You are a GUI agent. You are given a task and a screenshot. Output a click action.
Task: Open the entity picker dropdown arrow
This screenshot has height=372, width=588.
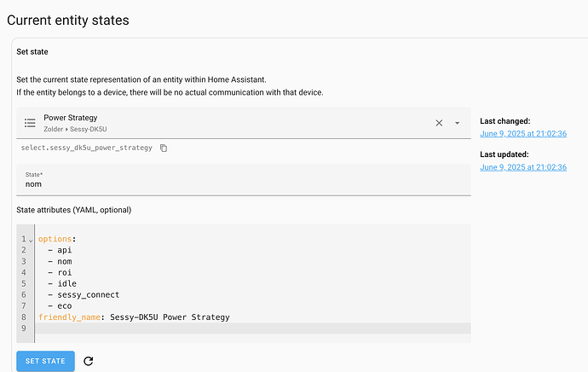(458, 123)
